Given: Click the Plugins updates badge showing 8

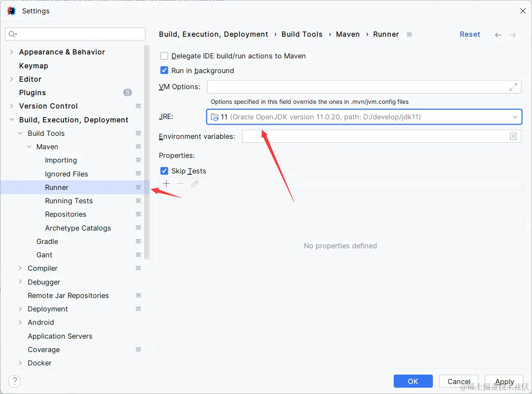Looking at the screenshot, I should click(127, 93).
